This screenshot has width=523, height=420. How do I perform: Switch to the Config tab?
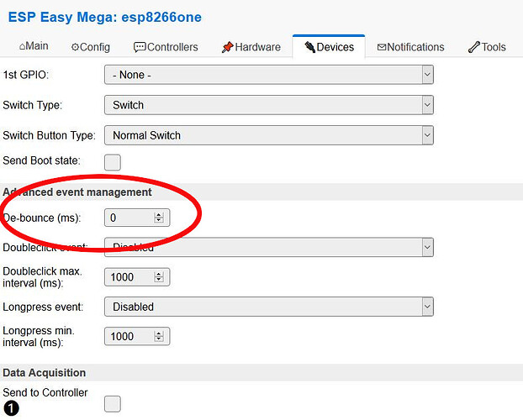[90, 47]
